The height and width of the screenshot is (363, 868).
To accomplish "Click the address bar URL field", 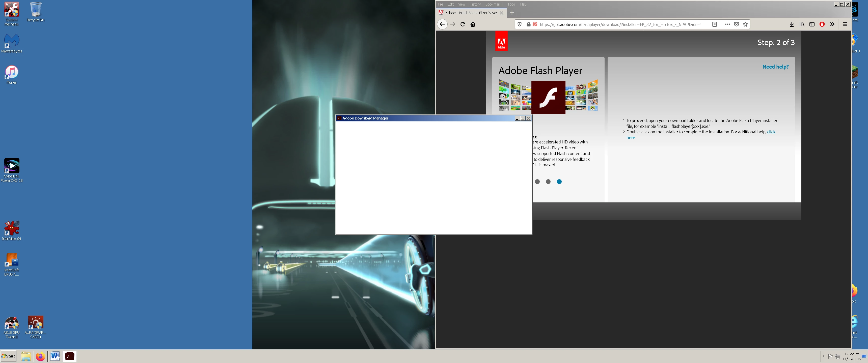I will (620, 24).
